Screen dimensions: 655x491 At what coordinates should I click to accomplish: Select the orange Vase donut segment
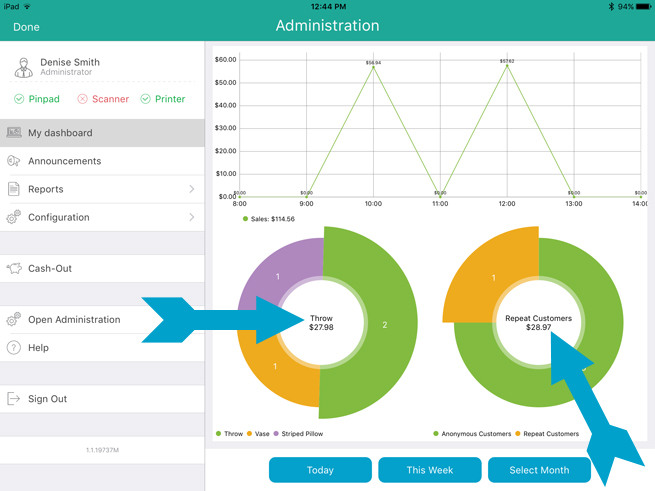pyautogui.click(x=275, y=366)
